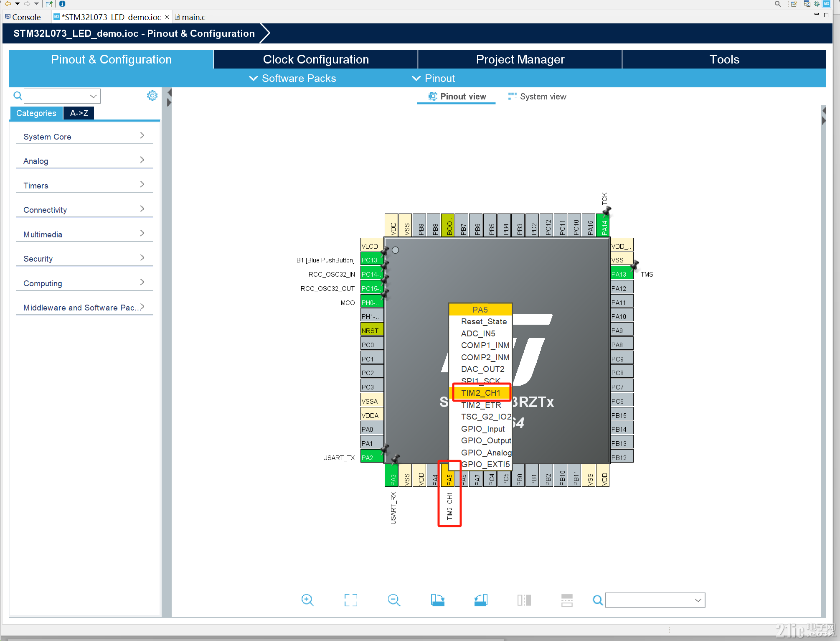Image resolution: width=840 pixels, height=641 pixels.
Task: Click the rotate clockwise chip icon
Action: [x=437, y=600]
